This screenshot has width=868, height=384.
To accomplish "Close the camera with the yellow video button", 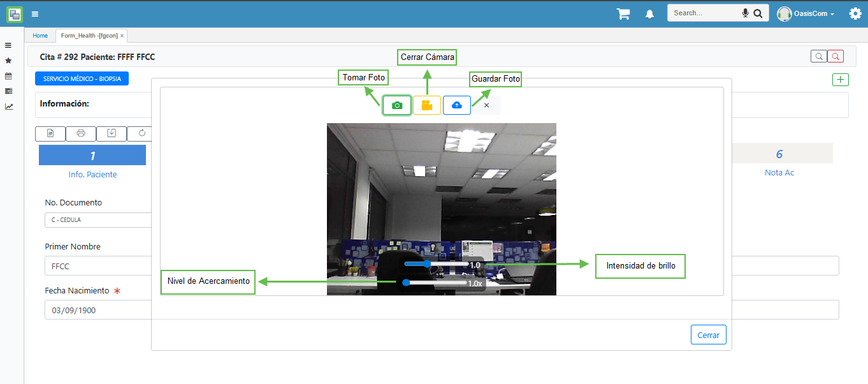I will [427, 105].
